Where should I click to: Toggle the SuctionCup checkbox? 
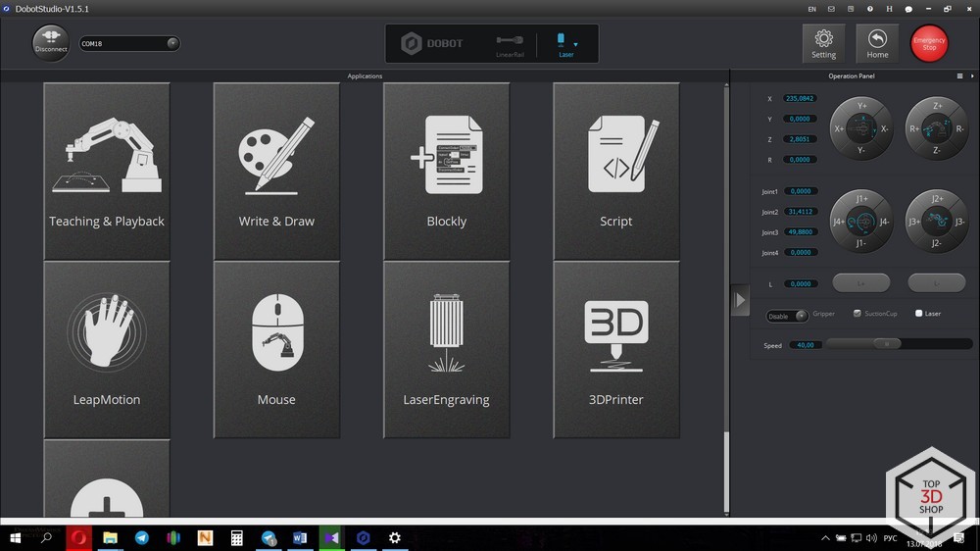857,314
